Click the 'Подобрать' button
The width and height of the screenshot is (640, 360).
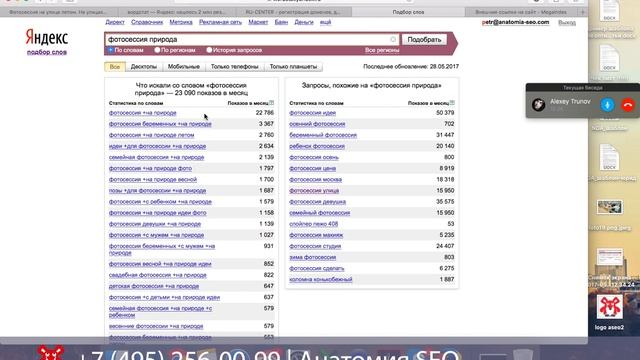(424, 40)
